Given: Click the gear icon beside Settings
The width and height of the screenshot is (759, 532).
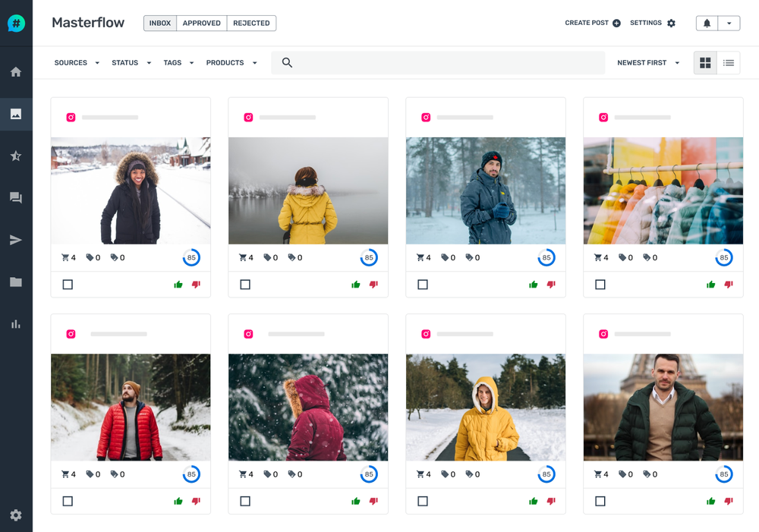Looking at the screenshot, I should point(671,24).
